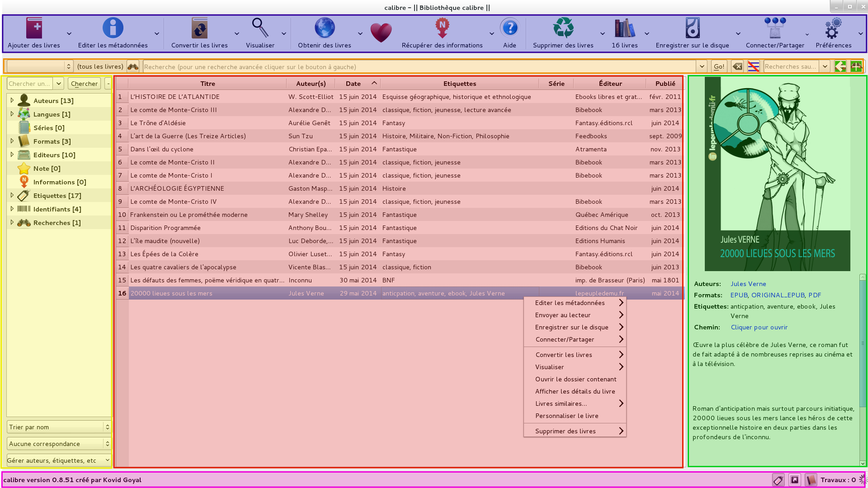Image resolution: width=868 pixels, height=488 pixels.
Task: Open the Trier par nom dropdown
Action: [x=59, y=427]
